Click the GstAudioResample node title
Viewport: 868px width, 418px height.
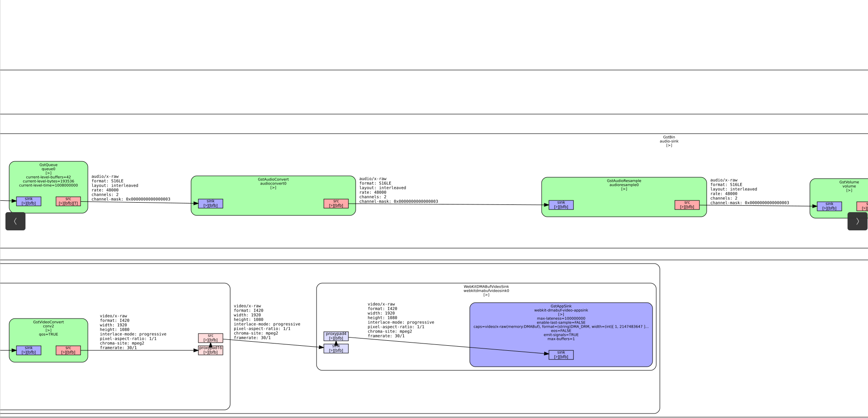point(624,181)
